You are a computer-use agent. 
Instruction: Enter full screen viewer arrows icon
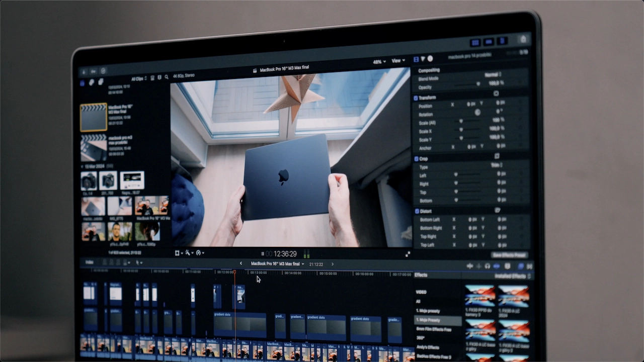[408, 254]
